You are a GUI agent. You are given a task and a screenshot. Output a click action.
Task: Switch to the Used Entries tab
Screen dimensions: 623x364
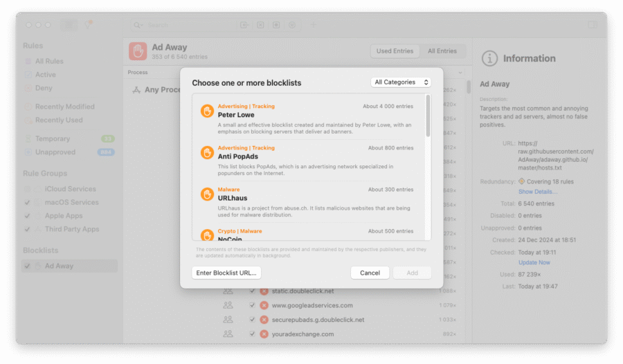(x=395, y=51)
